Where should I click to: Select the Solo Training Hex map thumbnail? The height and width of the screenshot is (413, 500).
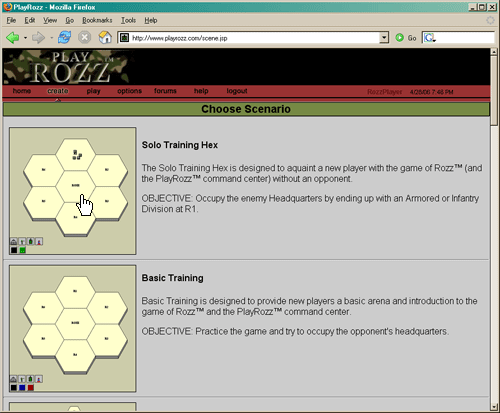pyautogui.click(x=73, y=191)
